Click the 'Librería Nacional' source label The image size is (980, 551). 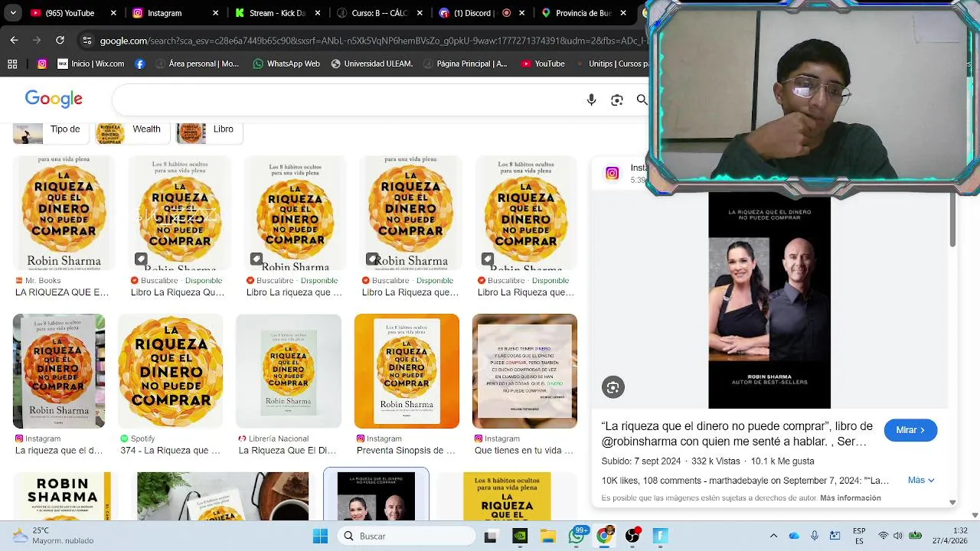click(279, 439)
